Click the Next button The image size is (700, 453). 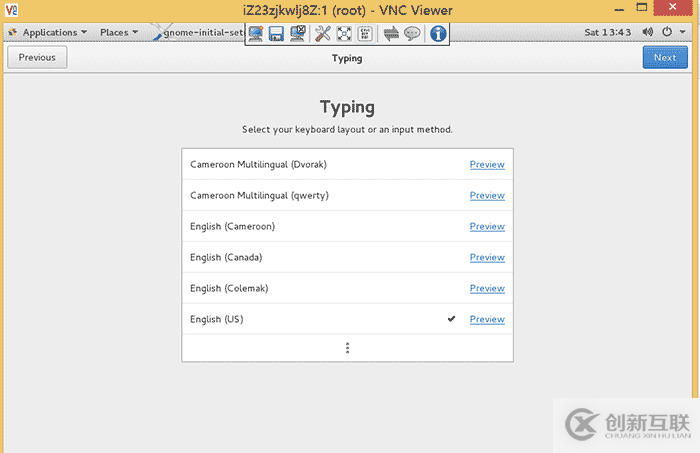tap(665, 58)
